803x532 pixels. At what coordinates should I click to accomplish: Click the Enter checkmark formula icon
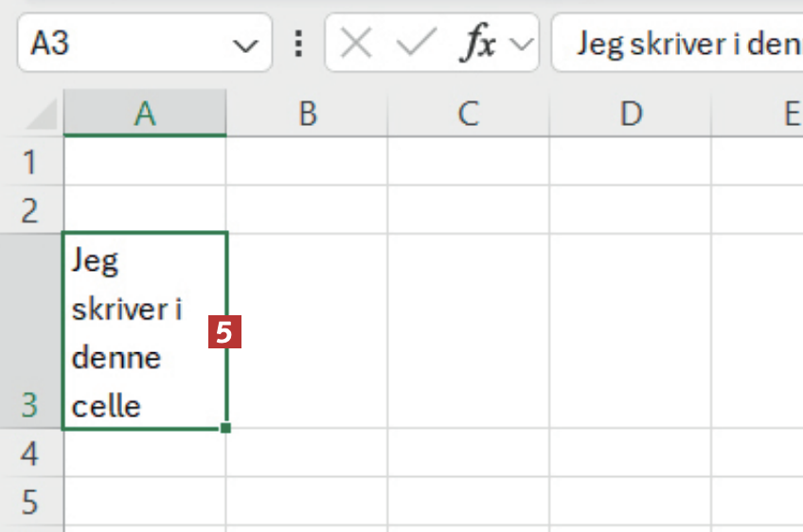(x=416, y=44)
